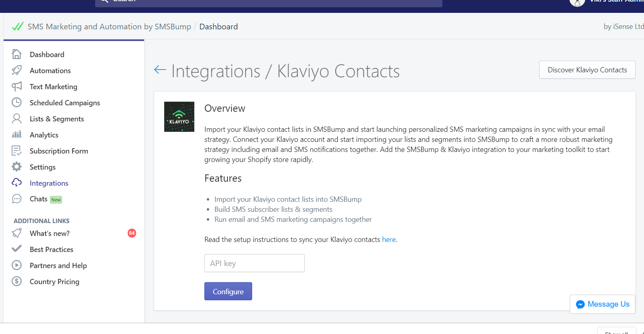The width and height of the screenshot is (644, 334).
Task: Click the SMSBump double-check logo
Action: pos(18,27)
